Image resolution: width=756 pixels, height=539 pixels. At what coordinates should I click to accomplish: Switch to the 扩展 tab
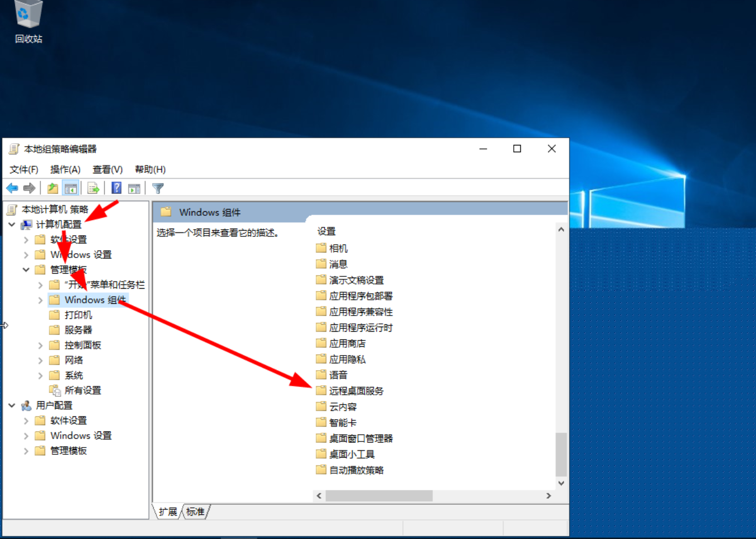point(168,512)
